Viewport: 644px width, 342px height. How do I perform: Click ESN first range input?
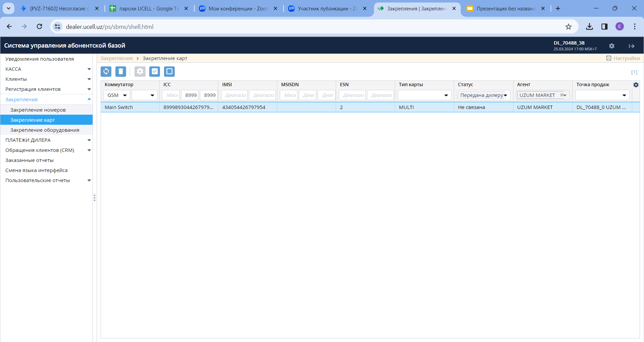pyautogui.click(x=352, y=95)
